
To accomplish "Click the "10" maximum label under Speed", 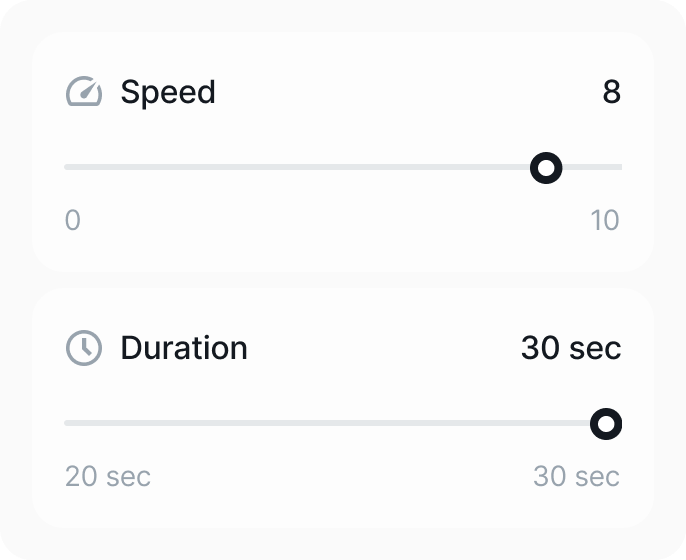I will click(605, 220).
